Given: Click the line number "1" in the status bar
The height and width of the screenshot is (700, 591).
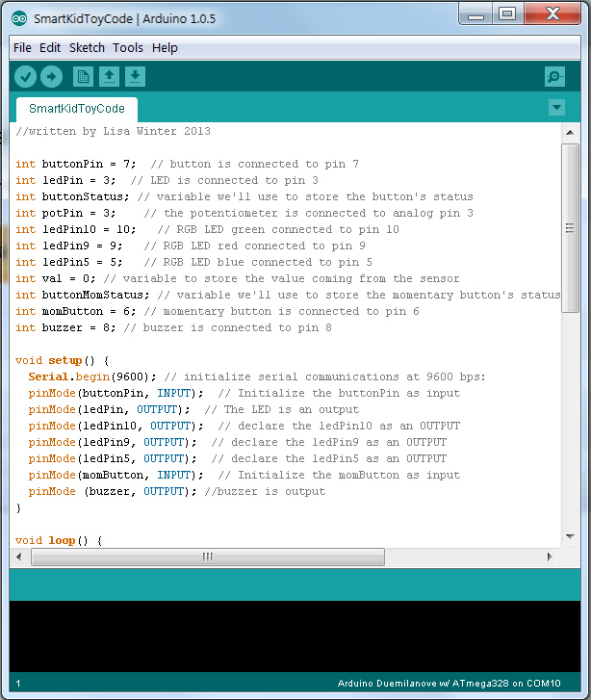Looking at the screenshot, I should click(18, 684).
